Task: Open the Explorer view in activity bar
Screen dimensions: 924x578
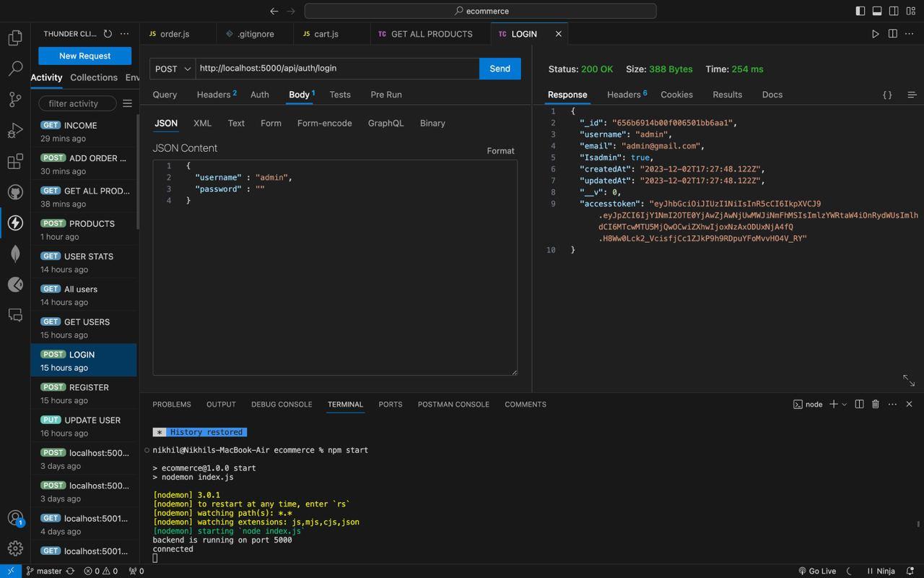Action: click(x=15, y=38)
